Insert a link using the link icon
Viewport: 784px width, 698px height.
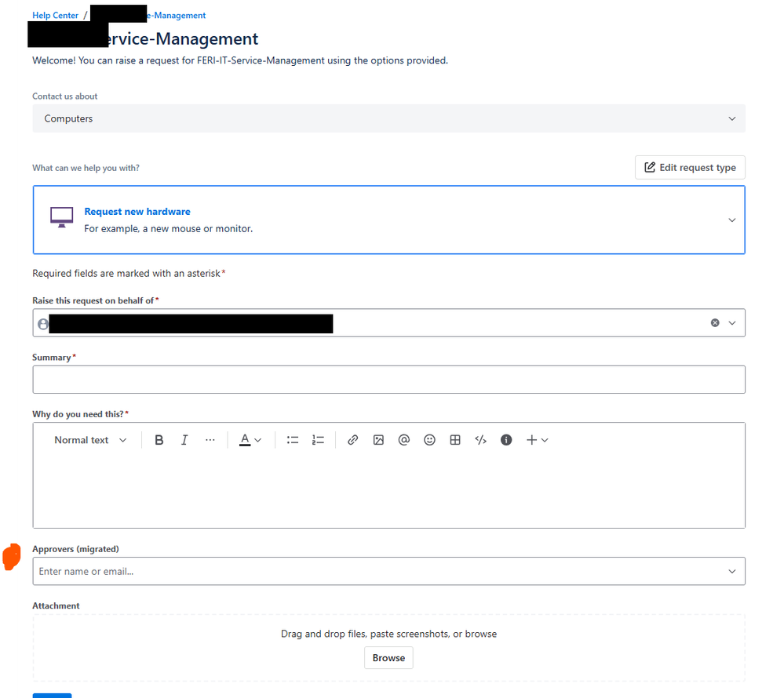352,440
